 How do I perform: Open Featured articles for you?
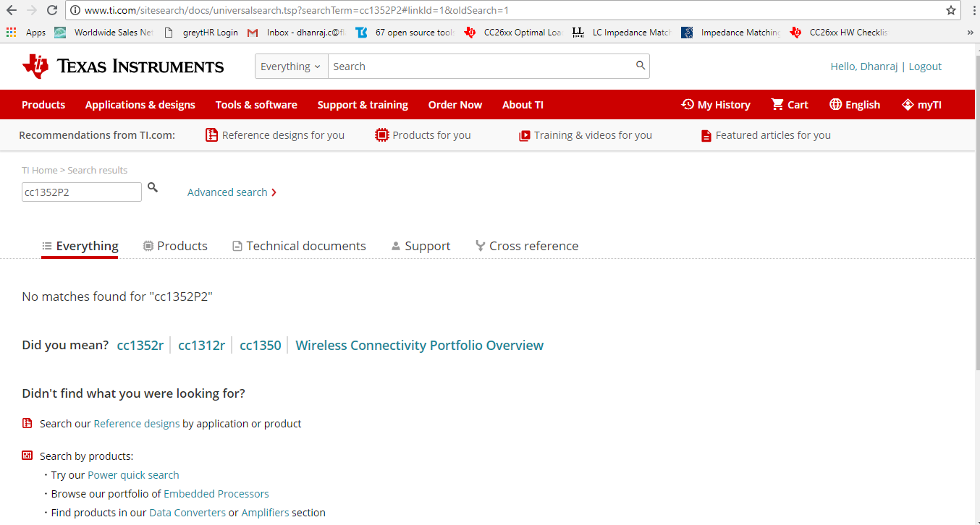pos(766,135)
